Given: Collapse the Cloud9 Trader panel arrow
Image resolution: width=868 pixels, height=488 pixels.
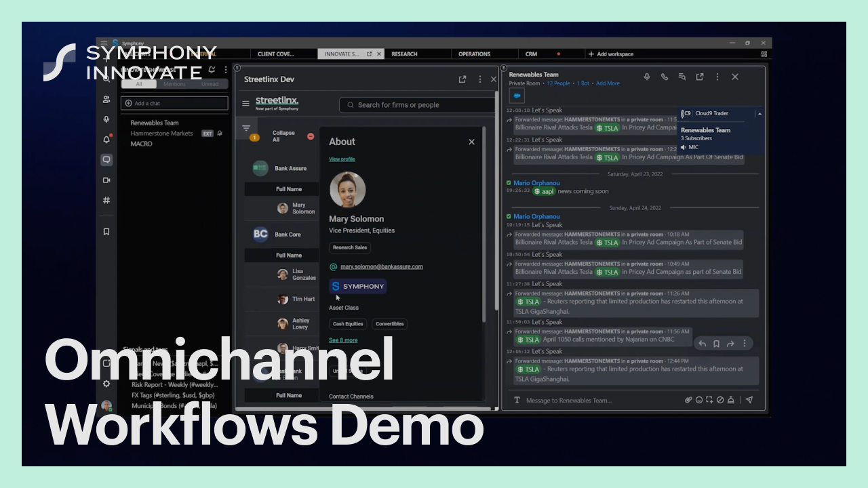Looking at the screenshot, I should [x=759, y=114].
